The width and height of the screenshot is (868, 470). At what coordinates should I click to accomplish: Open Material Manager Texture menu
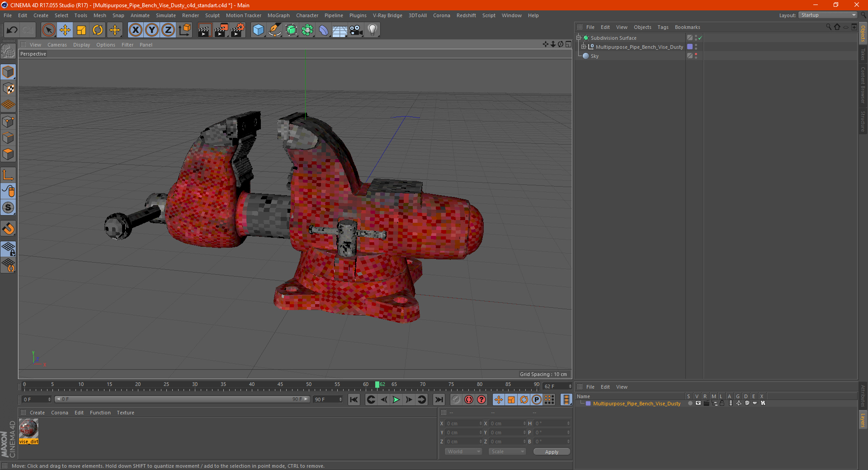pos(125,413)
